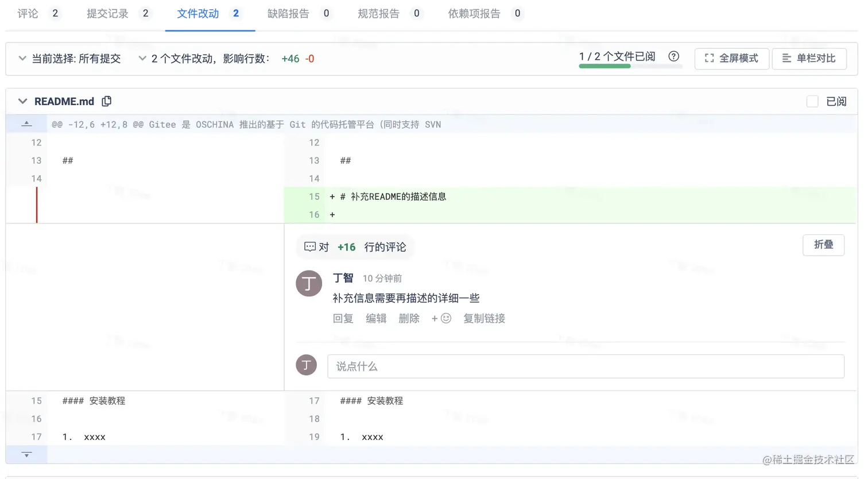The height and width of the screenshot is (479, 868).
Task: Open 丁智's avatar on the comment
Action: [309, 283]
